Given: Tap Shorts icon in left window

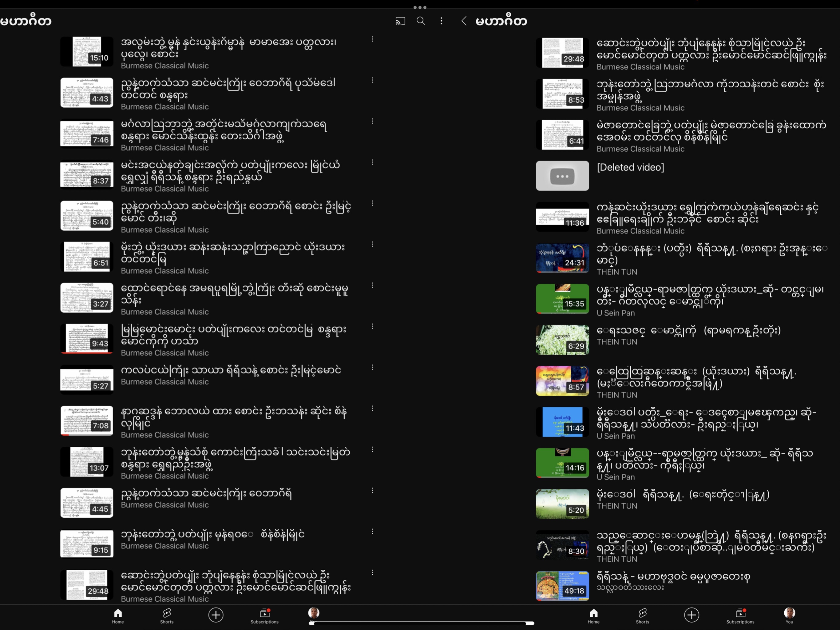Looking at the screenshot, I should pyautogui.click(x=167, y=616).
